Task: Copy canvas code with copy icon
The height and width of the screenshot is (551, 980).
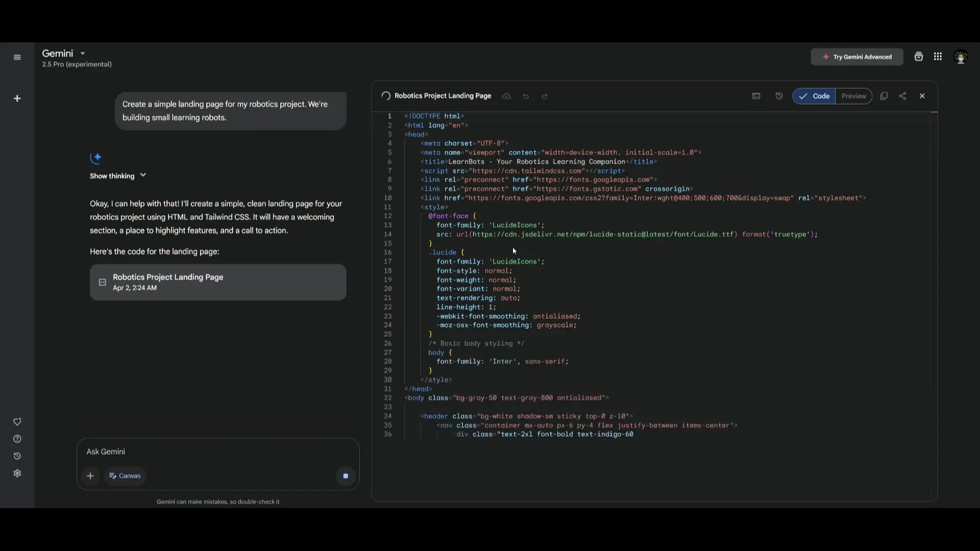Action: pyautogui.click(x=884, y=96)
